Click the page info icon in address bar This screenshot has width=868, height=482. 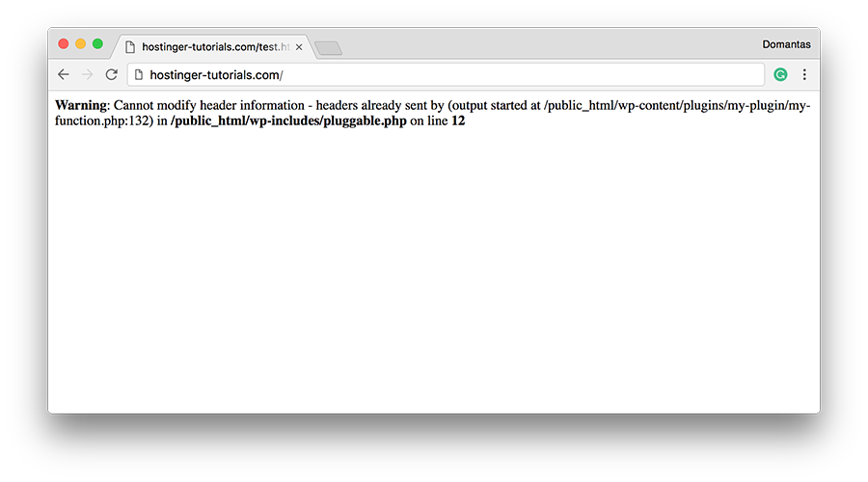click(x=139, y=74)
